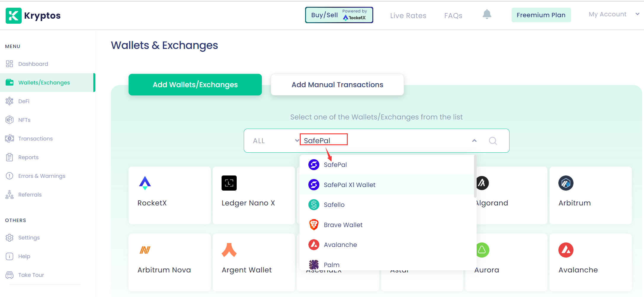Open the Argent Wallet card
The height and width of the screenshot is (297, 644).
click(x=254, y=262)
